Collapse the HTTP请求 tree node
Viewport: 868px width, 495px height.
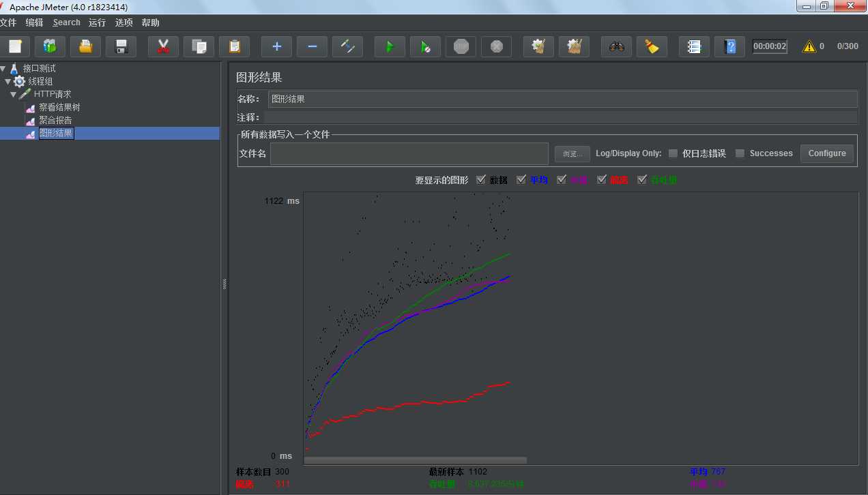(x=15, y=94)
